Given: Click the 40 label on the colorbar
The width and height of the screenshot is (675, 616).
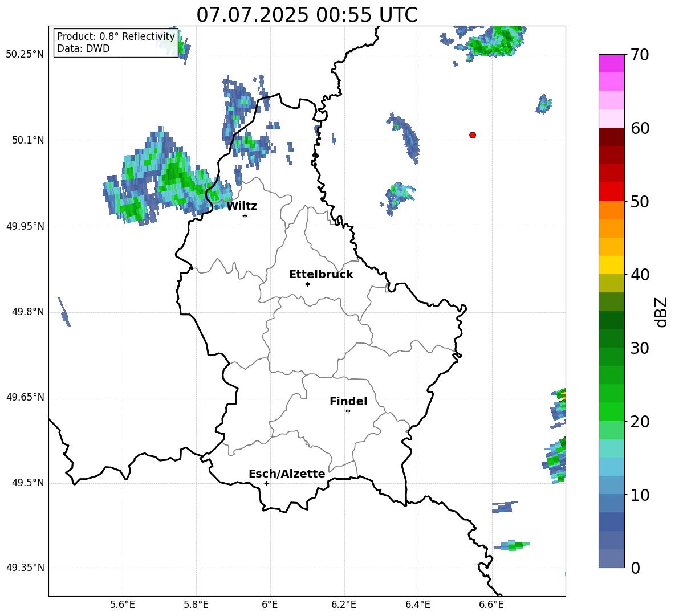Looking at the screenshot, I should tap(640, 275).
